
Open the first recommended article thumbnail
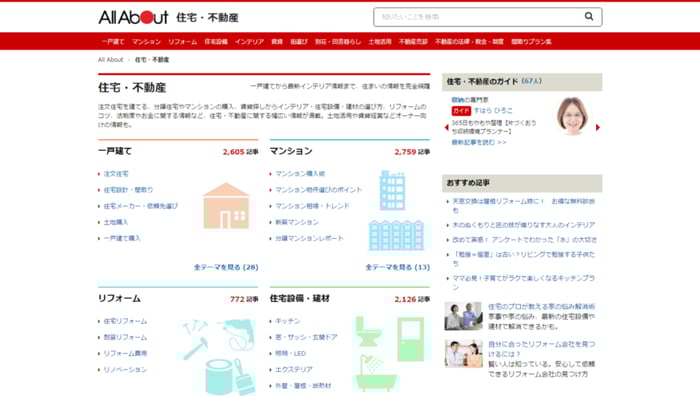463,316
